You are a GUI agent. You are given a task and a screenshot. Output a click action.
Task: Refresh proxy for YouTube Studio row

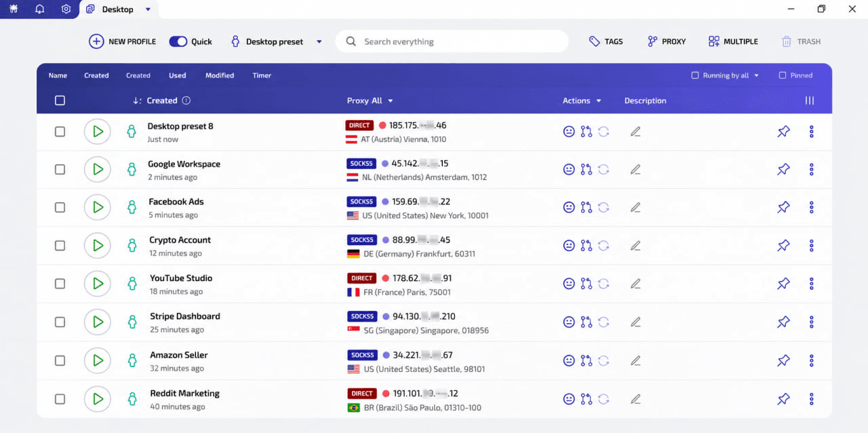pos(604,284)
